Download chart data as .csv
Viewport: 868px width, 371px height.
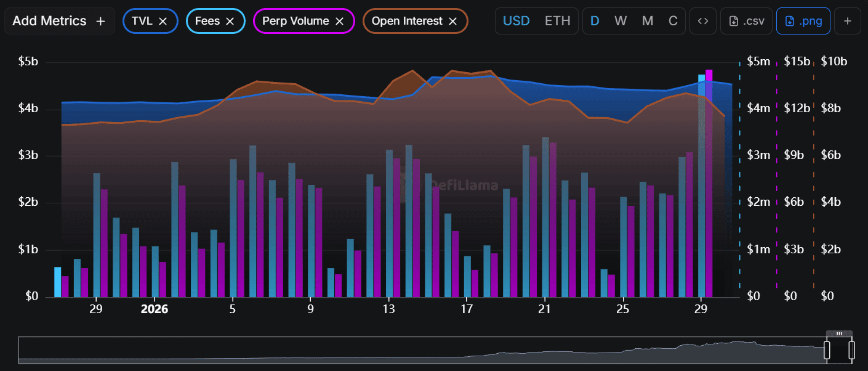pyautogui.click(x=746, y=21)
